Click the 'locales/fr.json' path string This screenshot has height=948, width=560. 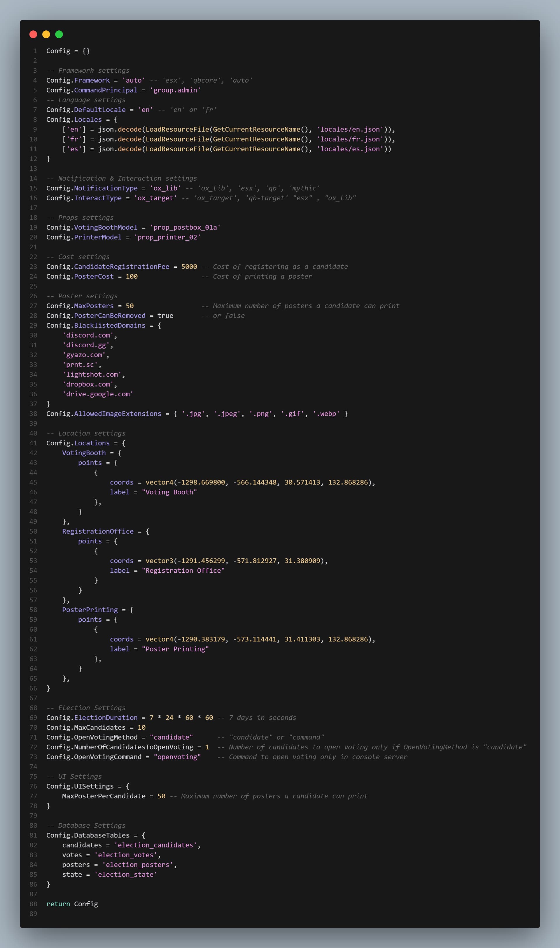[350, 139]
